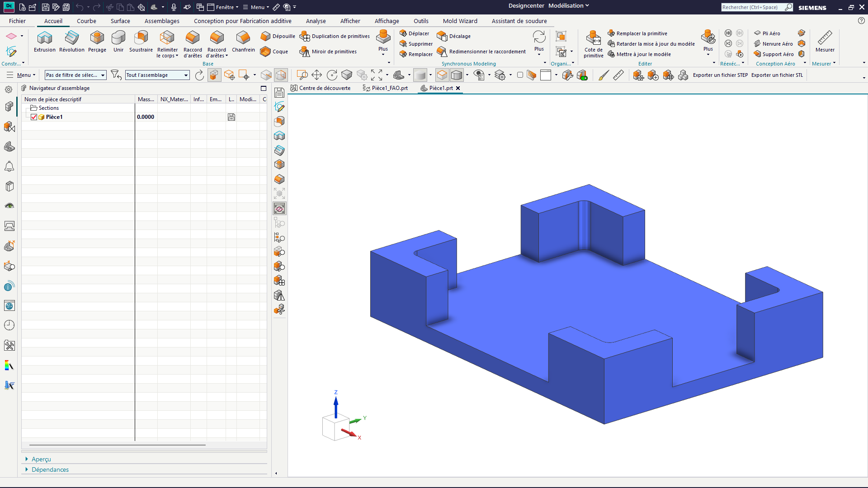Click the Dépouille draft tool
The width and height of the screenshot is (868, 488).
[278, 36]
